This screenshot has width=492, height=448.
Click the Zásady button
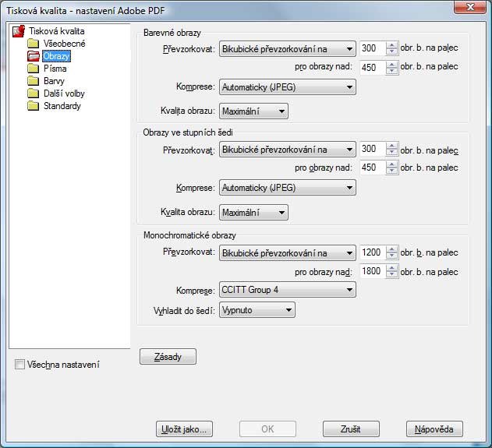point(168,357)
